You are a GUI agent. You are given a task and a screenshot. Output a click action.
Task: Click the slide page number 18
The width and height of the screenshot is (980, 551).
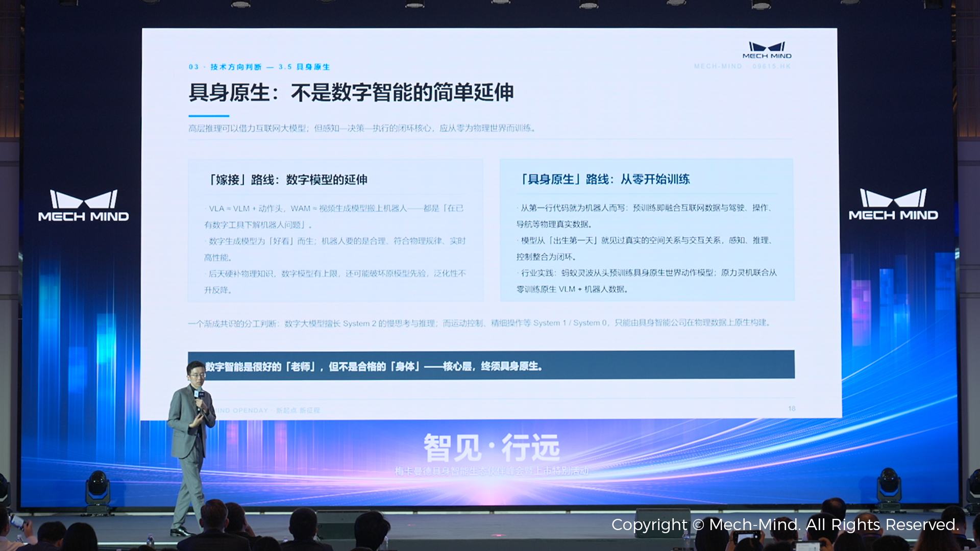click(x=792, y=409)
